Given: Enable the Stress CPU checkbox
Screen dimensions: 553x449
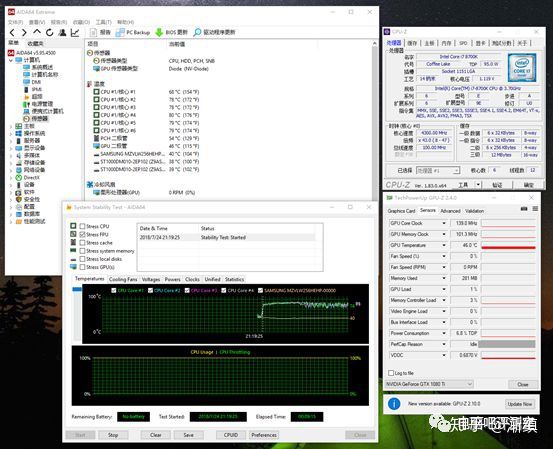Looking at the screenshot, I should [x=82, y=226].
